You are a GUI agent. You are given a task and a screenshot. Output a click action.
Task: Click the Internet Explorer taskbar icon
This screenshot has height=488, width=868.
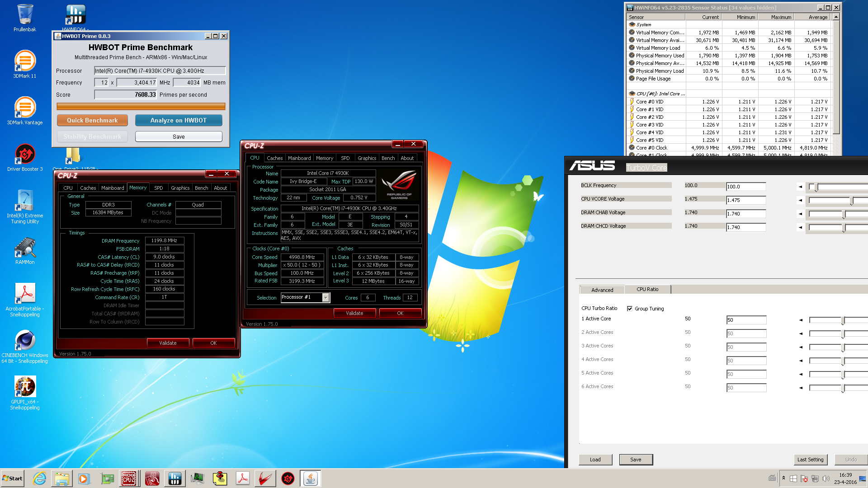[40, 479]
